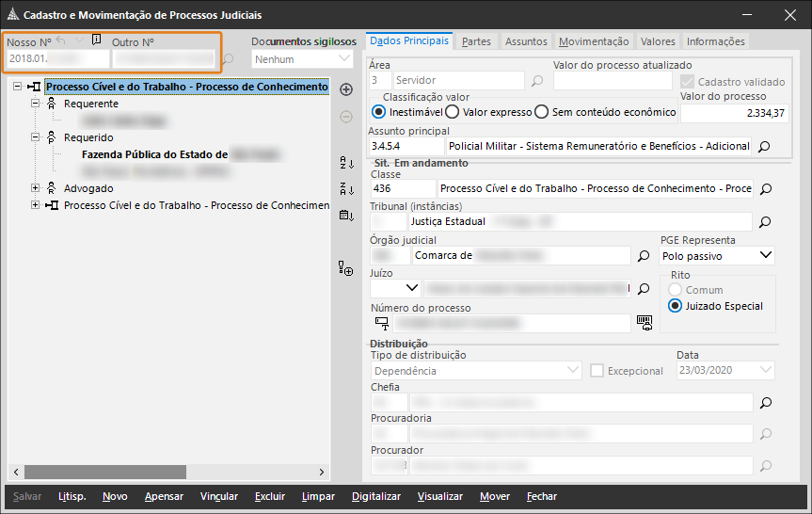Sort tree descending with Z-A icon
Viewport: 812px width, 514px height.
tap(345, 189)
